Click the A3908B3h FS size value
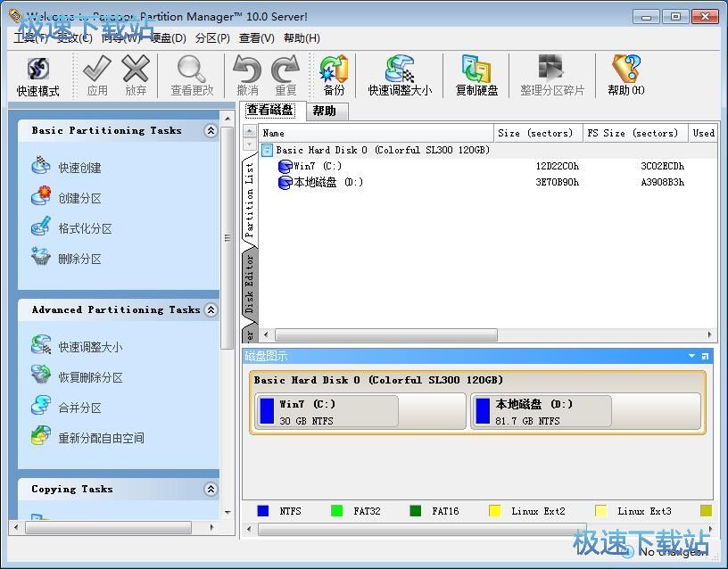The width and height of the screenshot is (728, 569). pyautogui.click(x=663, y=182)
